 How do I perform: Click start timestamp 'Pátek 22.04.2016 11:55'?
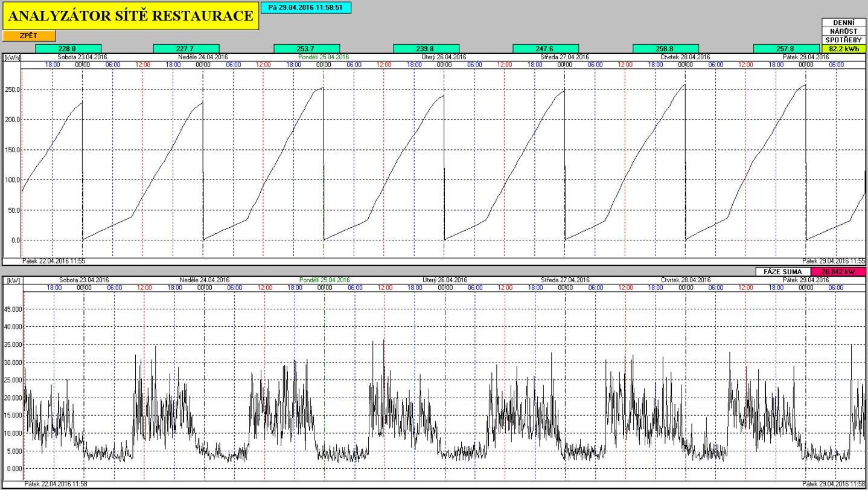point(54,261)
